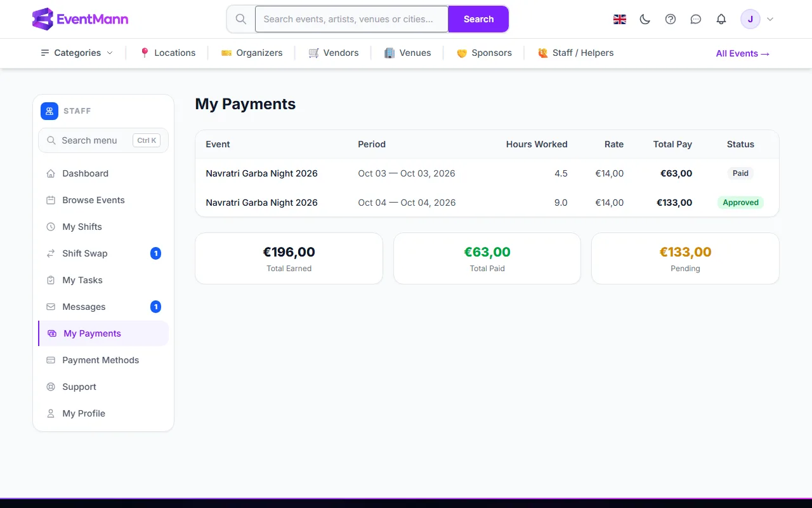This screenshot has height=508, width=812.
Task: Go to Sponsors in the nav bar
Action: coord(484,53)
